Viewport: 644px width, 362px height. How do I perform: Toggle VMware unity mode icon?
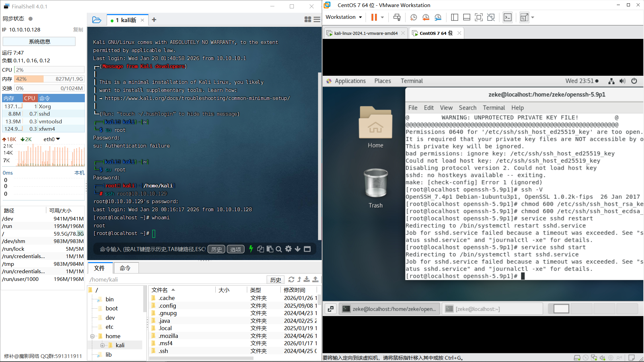(x=491, y=17)
